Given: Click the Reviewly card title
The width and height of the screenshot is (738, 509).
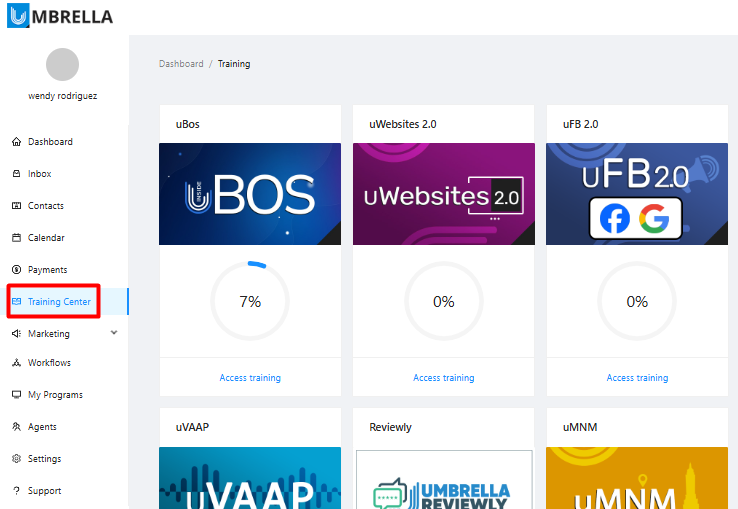Looking at the screenshot, I should [391, 427].
